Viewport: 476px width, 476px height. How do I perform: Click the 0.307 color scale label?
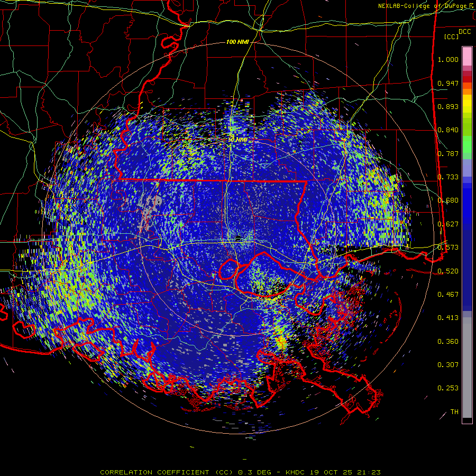(x=448, y=365)
